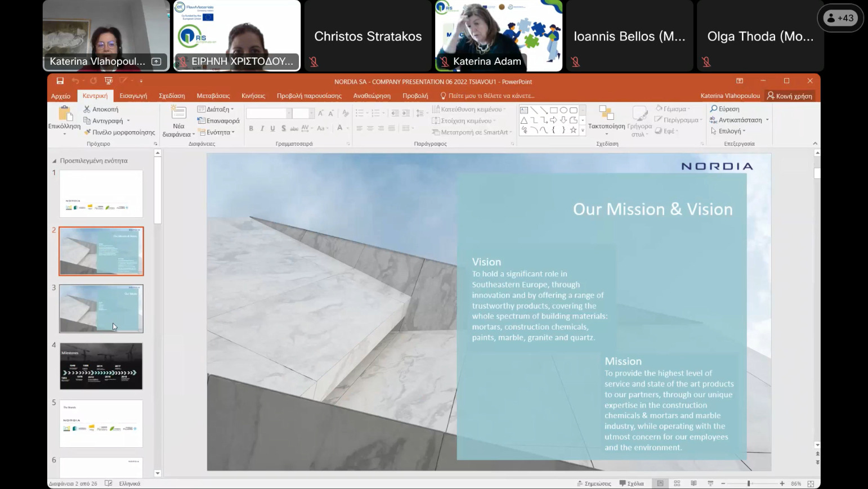The width and height of the screenshot is (868, 489).
Task: Click the Save icon in quick access toolbar
Action: pyautogui.click(x=60, y=81)
